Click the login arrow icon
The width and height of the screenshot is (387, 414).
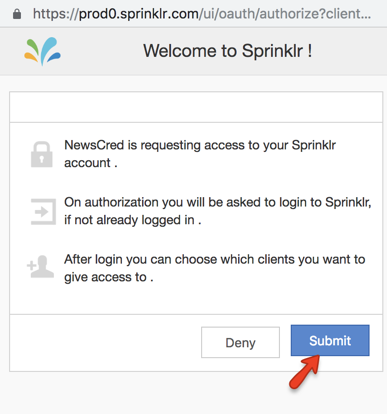pos(43,212)
